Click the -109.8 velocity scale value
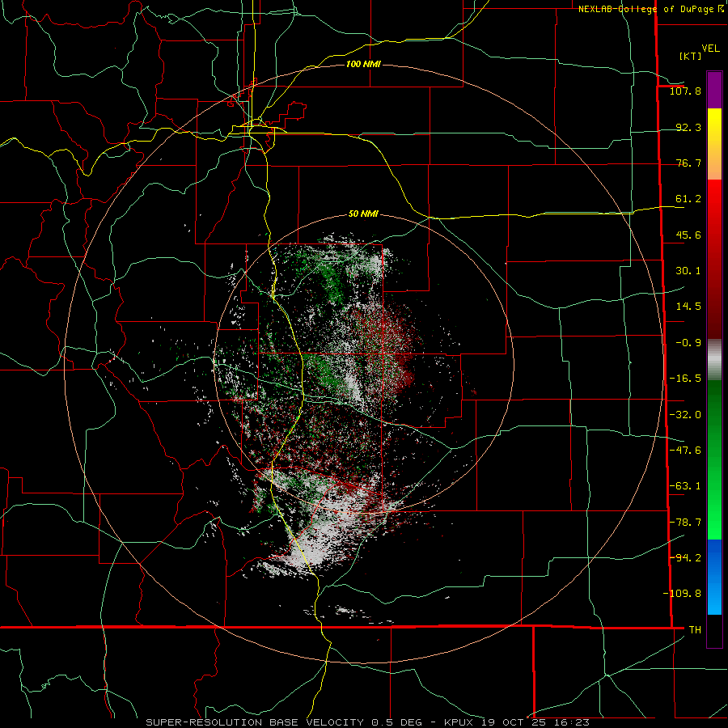 [x=682, y=594]
